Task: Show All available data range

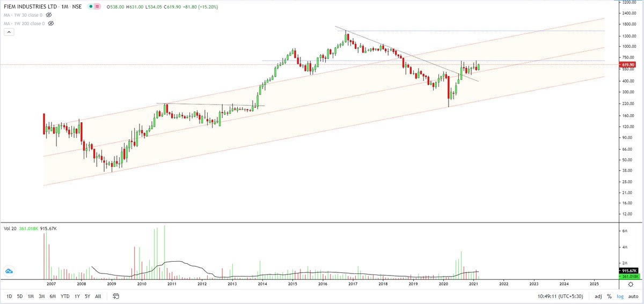Action: click(98, 296)
